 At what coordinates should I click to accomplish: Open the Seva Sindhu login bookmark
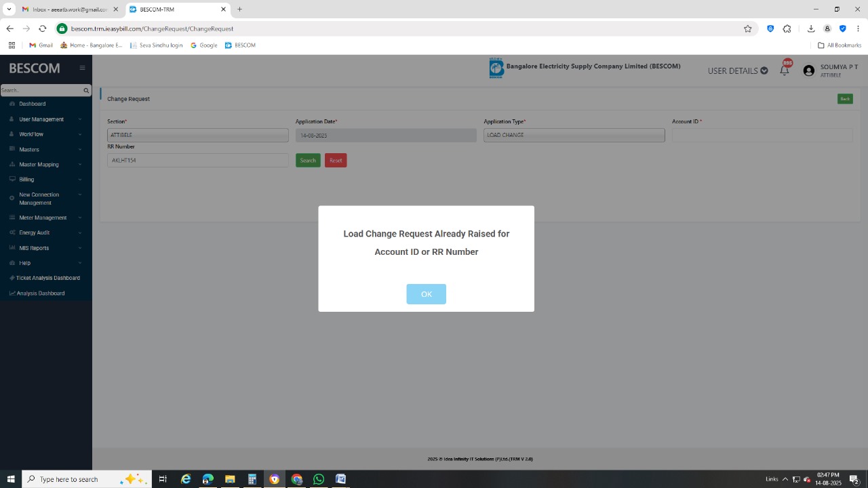[x=157, y=45]
